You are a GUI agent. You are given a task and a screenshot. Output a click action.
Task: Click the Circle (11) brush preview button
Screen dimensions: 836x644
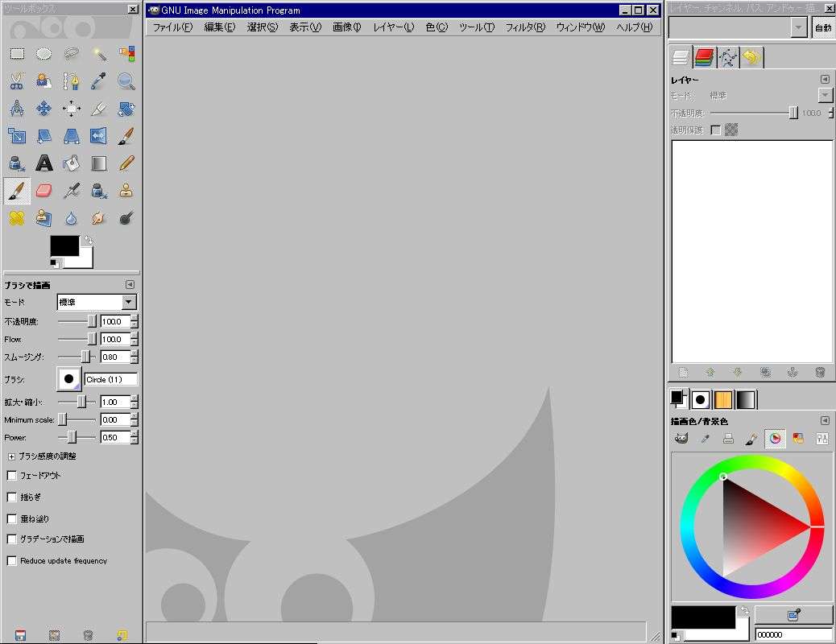68,379
